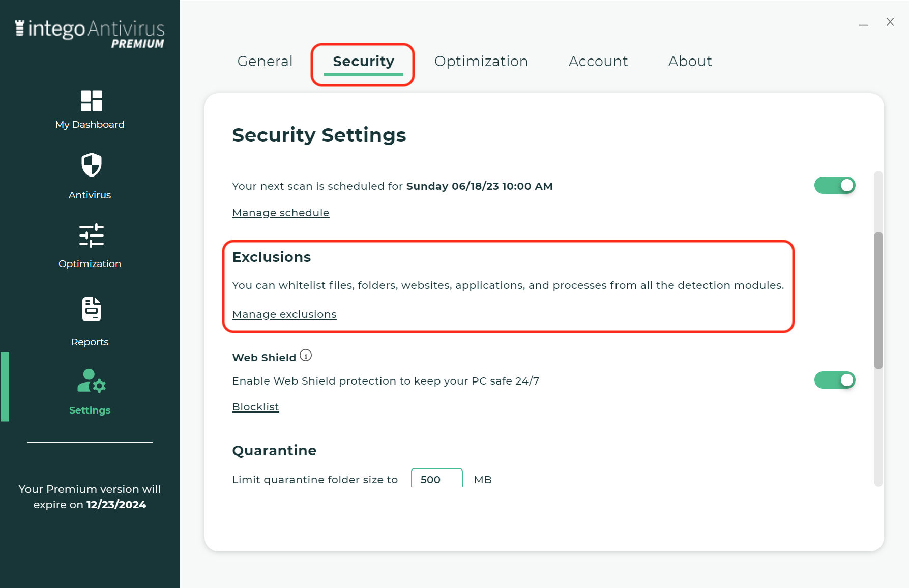Close the Intego window
Viewport: 909px width, 588px height.
[x=890, y=22]
